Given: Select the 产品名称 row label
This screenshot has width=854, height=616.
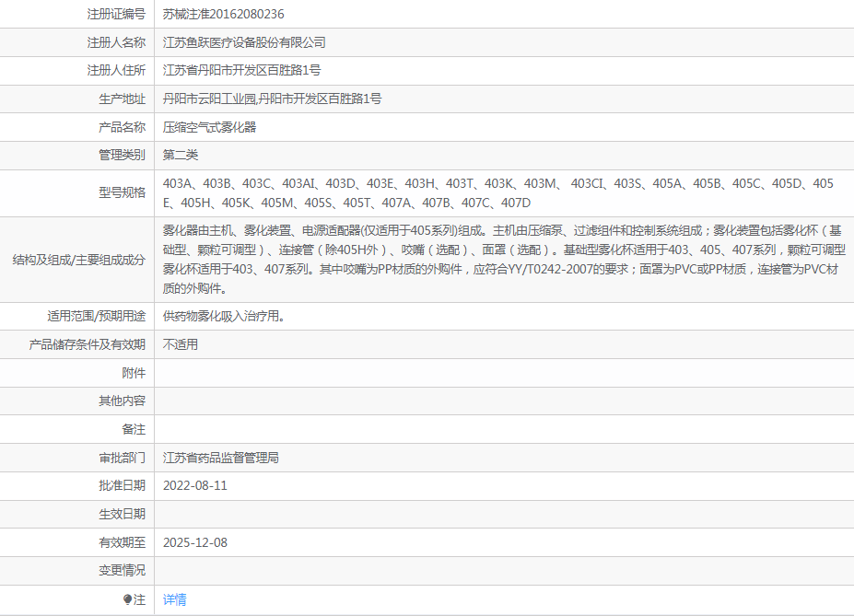Looking at the screenshot, I should coord(122,127).
